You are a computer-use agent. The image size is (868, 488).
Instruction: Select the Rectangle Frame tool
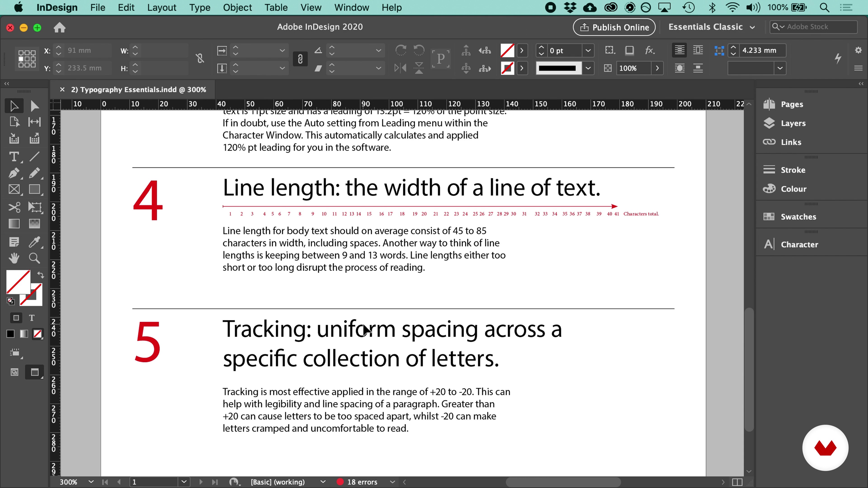coord(14,189)
